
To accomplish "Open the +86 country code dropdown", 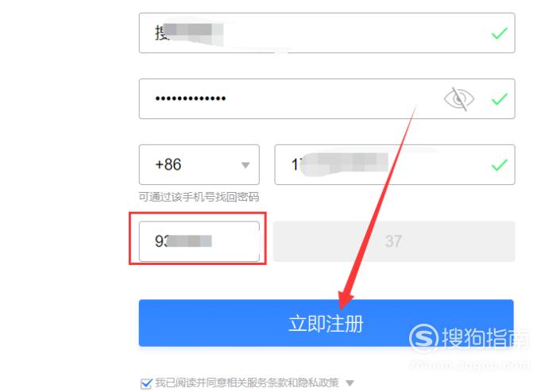I will (x=199, y=165).
